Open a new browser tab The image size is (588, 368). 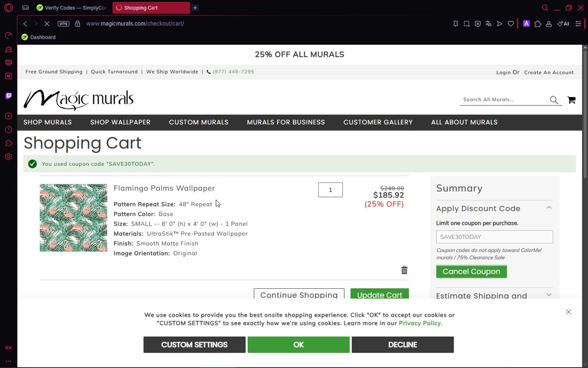[195, 7]
